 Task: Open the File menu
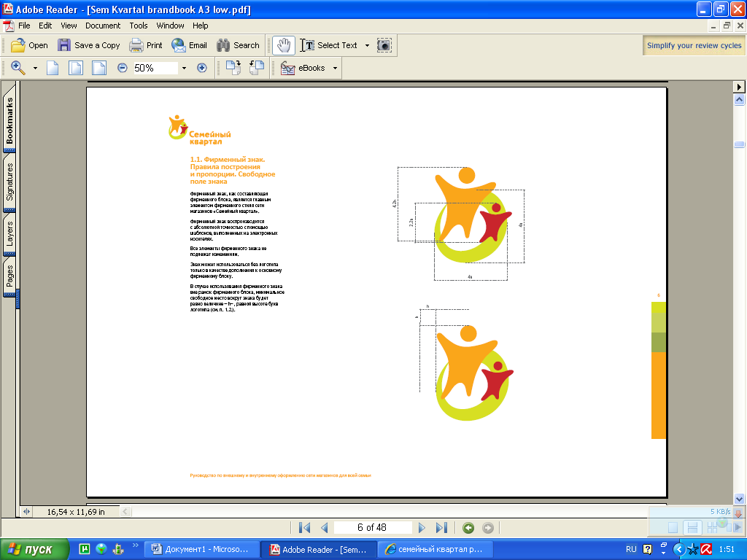(24, 26)
